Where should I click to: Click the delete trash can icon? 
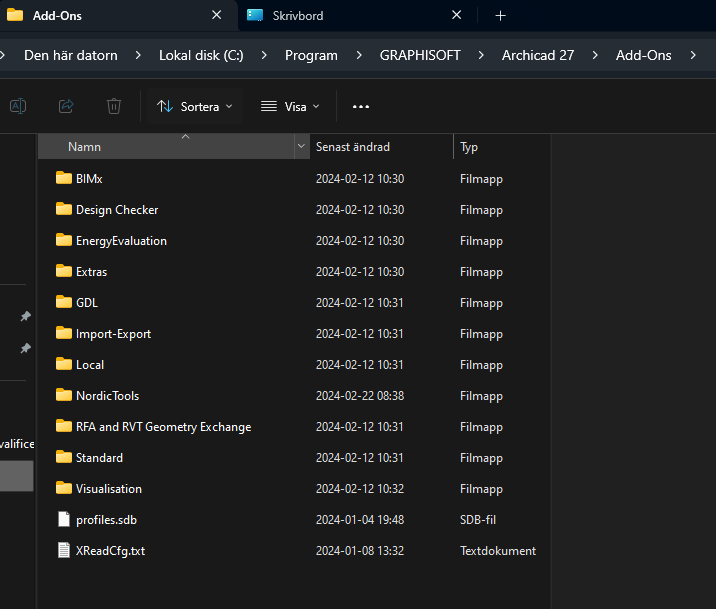point(114,106)
